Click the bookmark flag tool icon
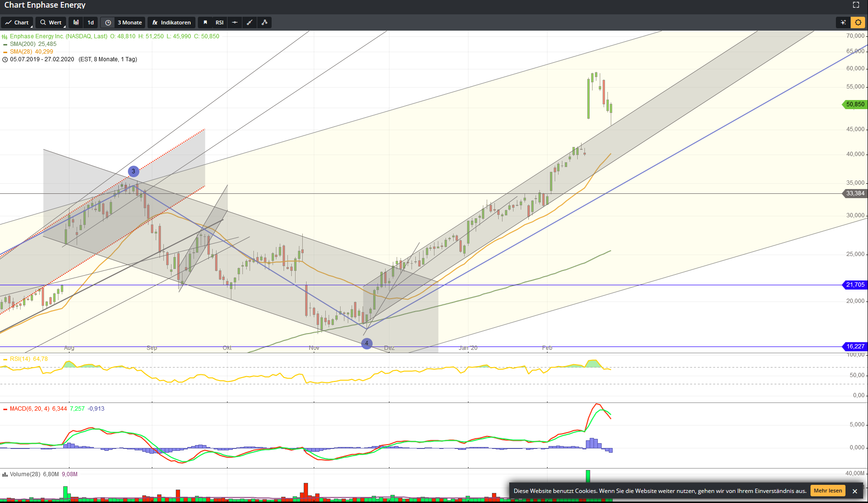868x503 pixels. (206, 22)
